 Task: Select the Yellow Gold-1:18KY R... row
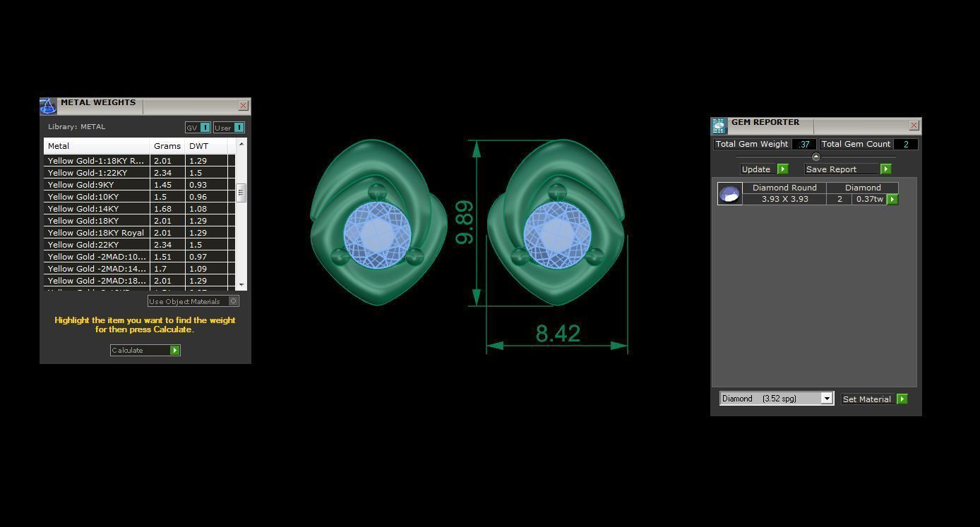click(139, 161)
